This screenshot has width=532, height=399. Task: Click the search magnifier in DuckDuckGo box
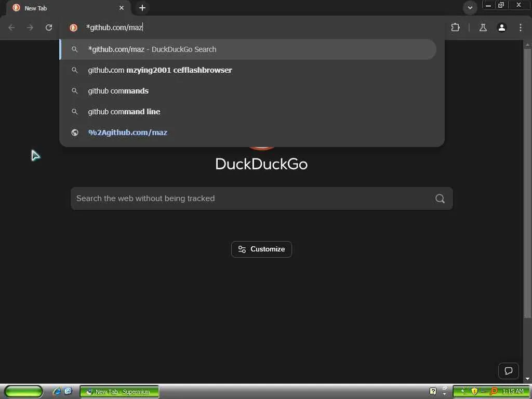(x=440, y=198)
